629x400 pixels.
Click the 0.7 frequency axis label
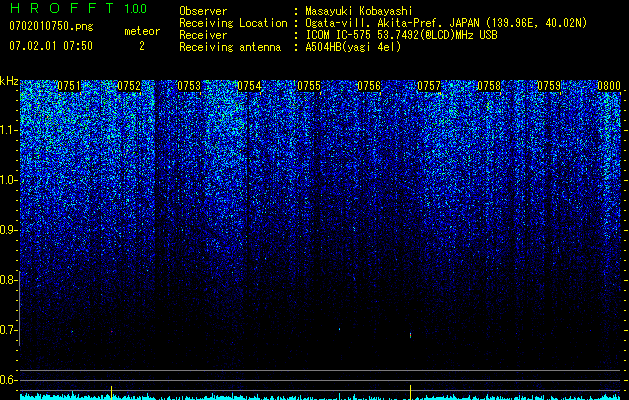tap(8, 330)
